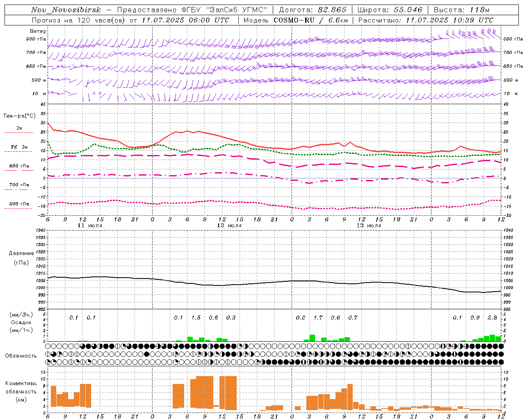
Task: Click the 0.7 precipitation value
Action: (x=353, y=317)
